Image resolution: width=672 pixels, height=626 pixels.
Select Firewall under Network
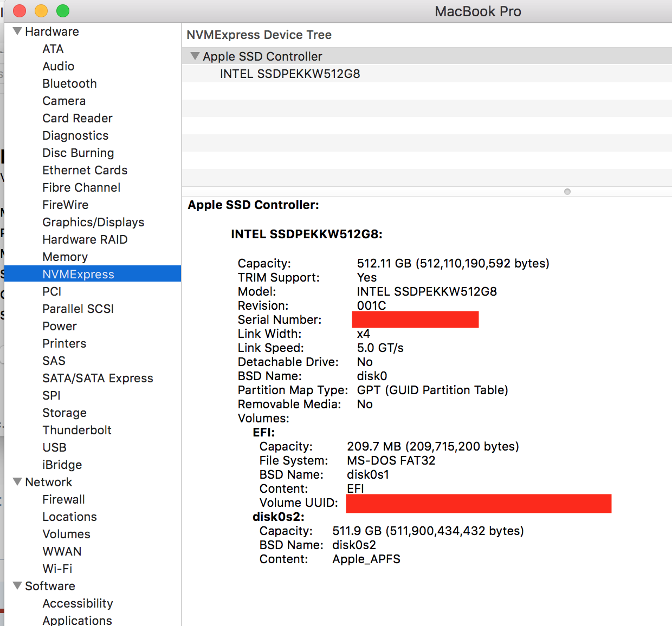pyautogui.click(x=64, y=499)
